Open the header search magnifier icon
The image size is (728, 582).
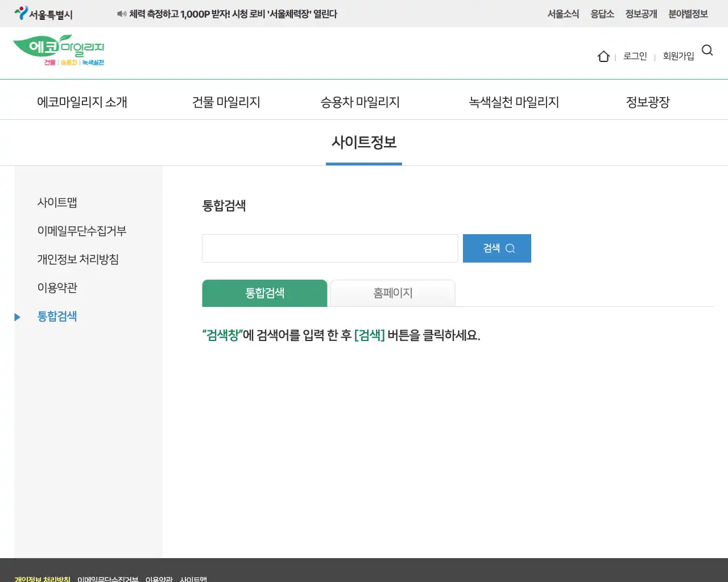(707, 50)
